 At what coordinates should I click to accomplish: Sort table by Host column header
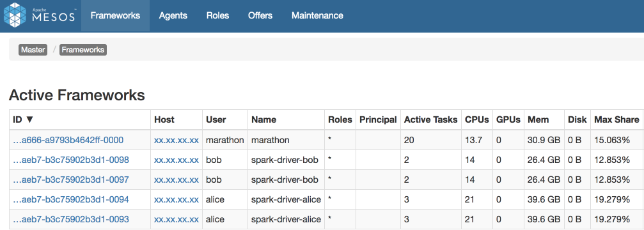164,119
